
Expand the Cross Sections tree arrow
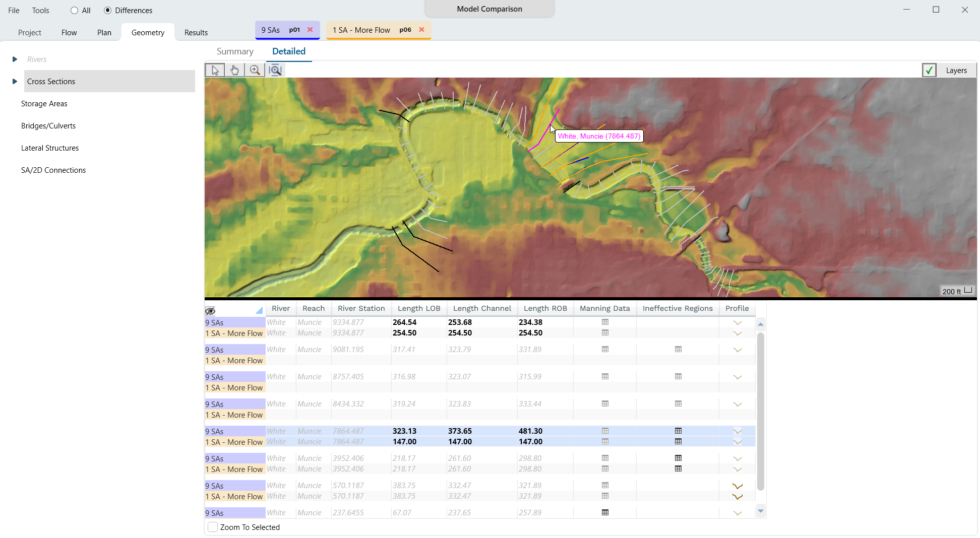click(15, 82)
